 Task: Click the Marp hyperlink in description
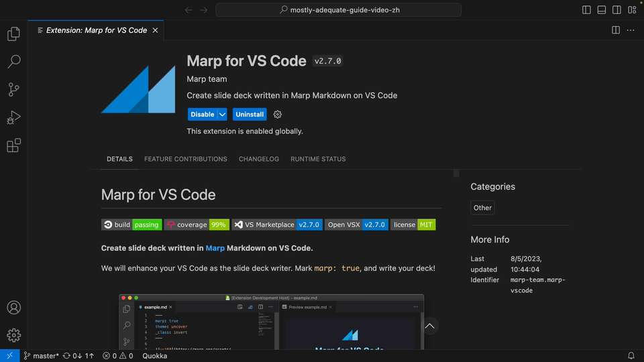tap(215, 248)
